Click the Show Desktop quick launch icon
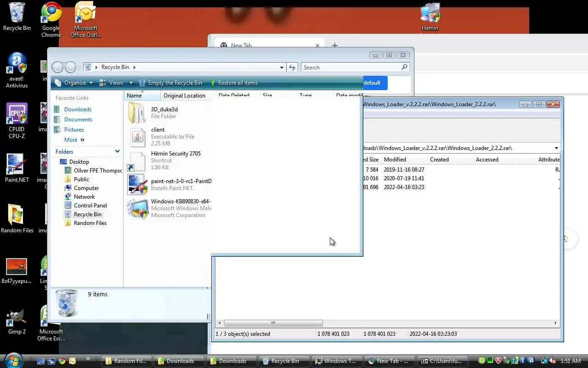 pyautogui.click(x=41, y=361)
